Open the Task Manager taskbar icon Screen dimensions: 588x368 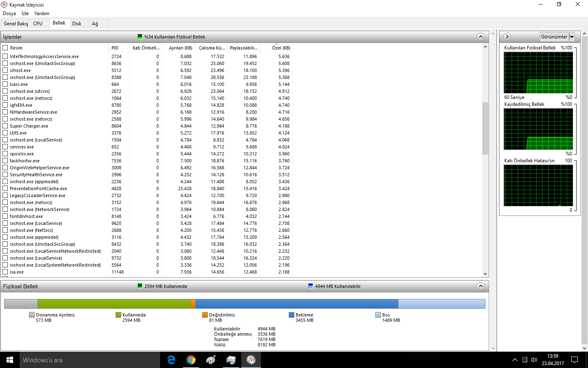tap(231, 360)
